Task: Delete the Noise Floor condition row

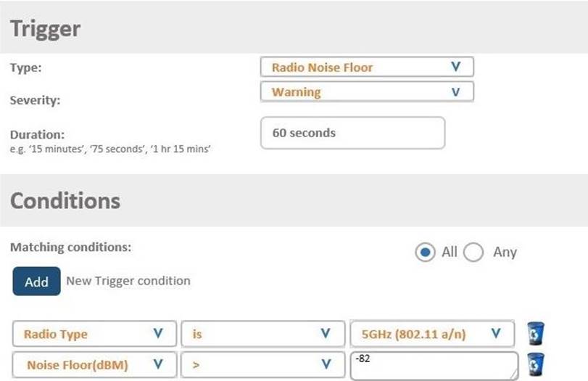Action: click(535, 364)
